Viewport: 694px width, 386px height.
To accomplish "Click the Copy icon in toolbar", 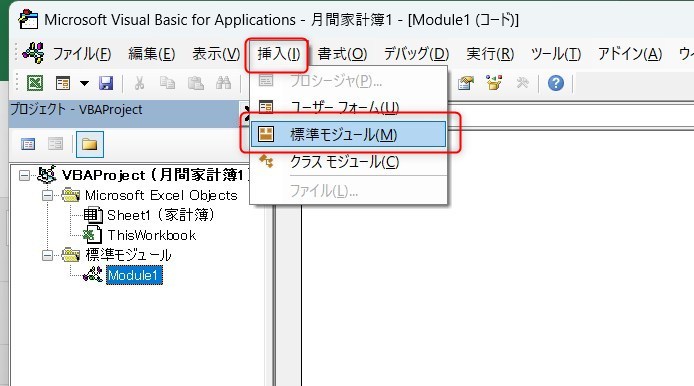I will (x=167, y=83).
